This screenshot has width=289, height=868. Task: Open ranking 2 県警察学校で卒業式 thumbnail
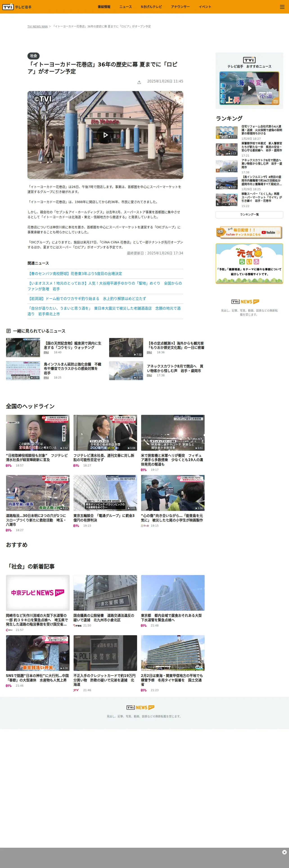pos(227,149)
